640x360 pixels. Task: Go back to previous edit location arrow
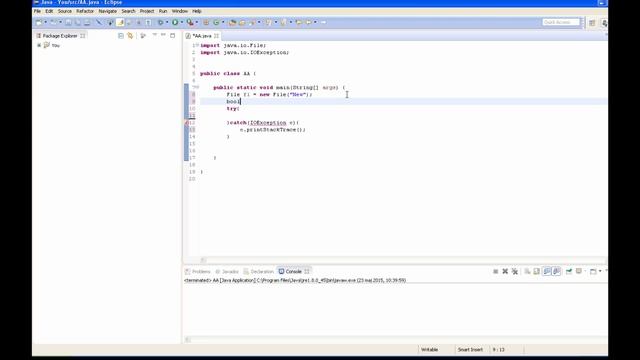click(x=298, y=22)
